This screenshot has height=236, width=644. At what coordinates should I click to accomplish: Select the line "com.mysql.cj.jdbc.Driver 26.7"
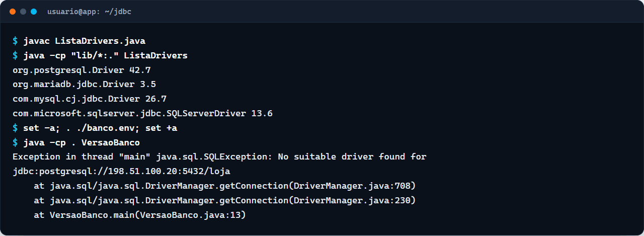[90, 99]
